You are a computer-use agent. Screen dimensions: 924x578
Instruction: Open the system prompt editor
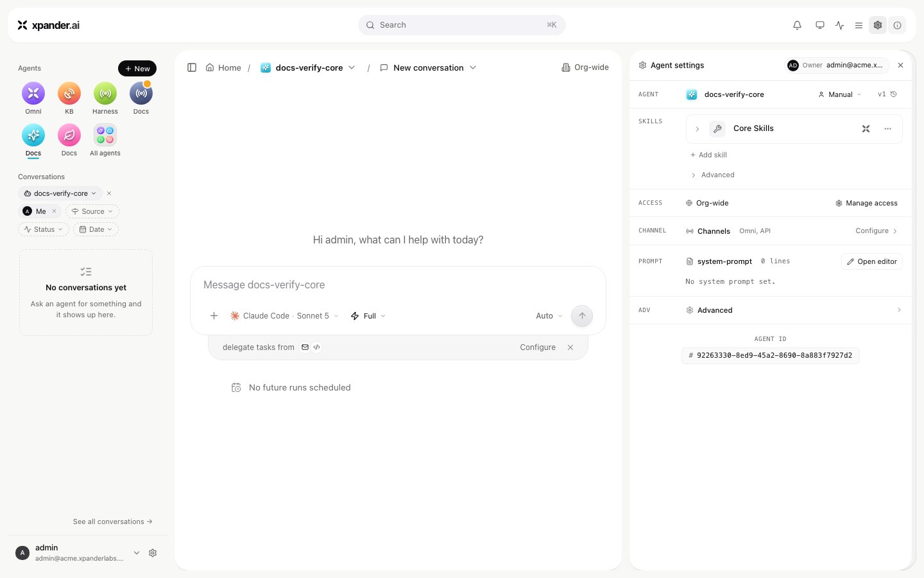tap(872, 261)
